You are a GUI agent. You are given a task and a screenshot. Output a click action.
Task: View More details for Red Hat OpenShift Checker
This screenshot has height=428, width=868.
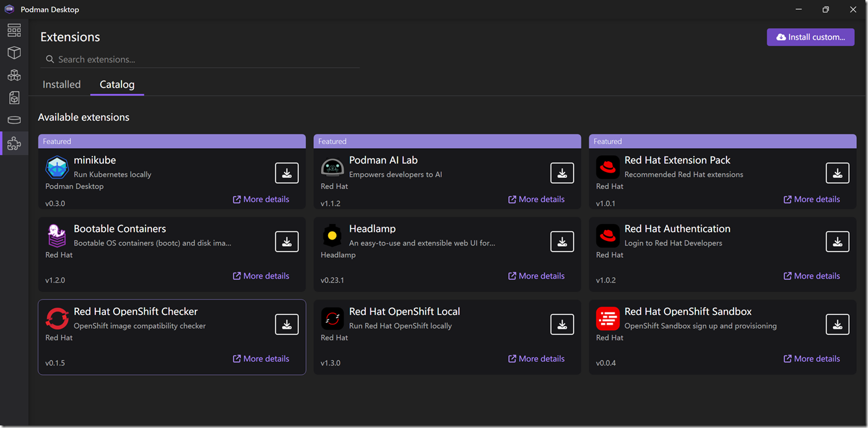[x=261, y=359]
